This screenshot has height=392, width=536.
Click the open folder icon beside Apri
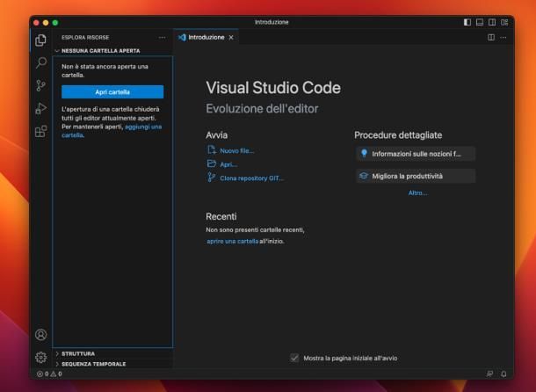[212, 163]
